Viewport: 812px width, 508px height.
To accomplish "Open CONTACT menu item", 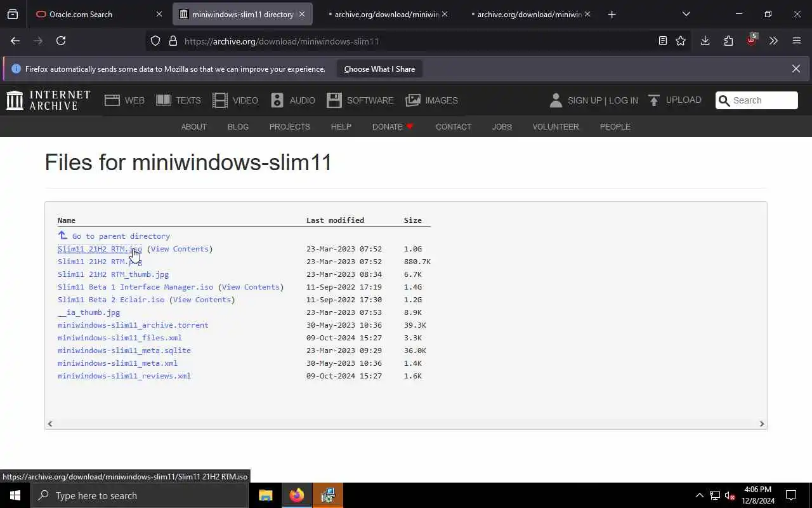I will 453,126.
